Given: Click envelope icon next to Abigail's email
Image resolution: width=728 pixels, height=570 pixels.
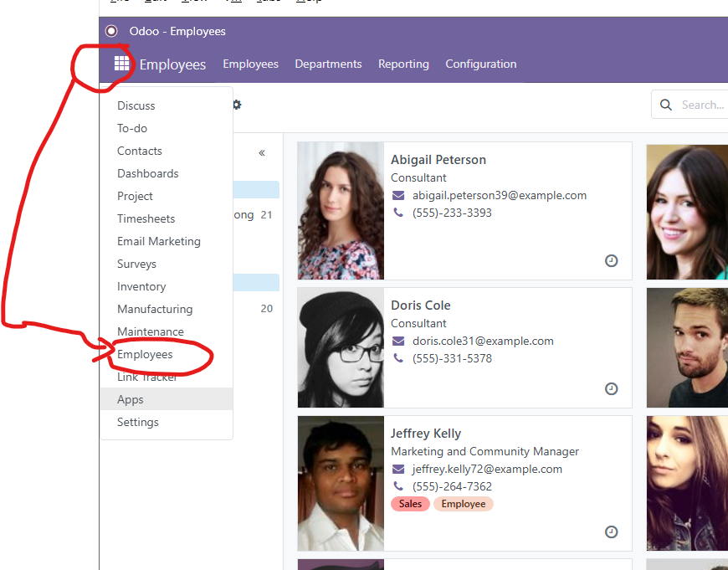Looking at the screenshot, I should point(398,196).
